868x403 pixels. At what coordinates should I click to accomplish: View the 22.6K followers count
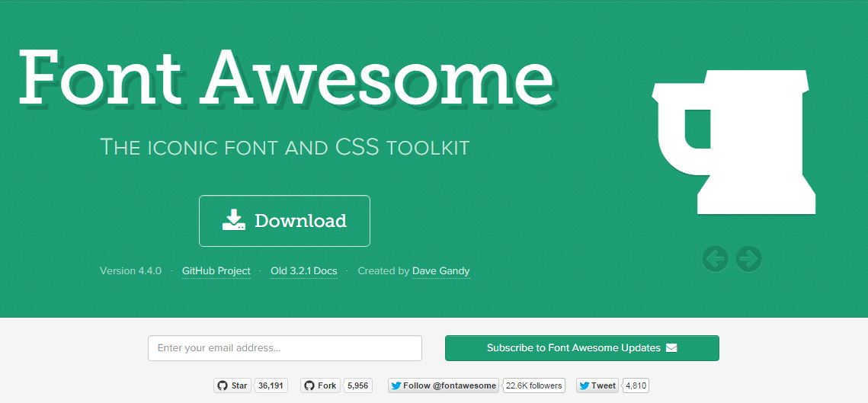point(533,385)
